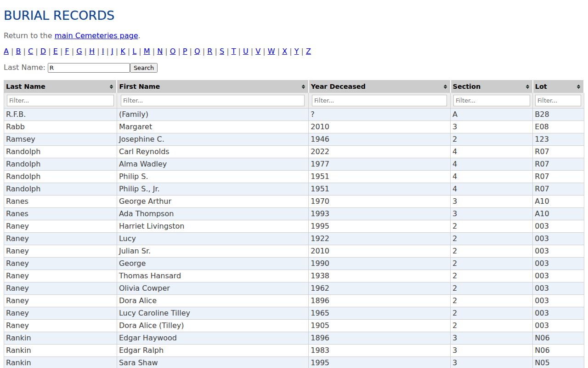
Task: Click the 'Josephine C.' first name cell
Action: tap(213, 139)
